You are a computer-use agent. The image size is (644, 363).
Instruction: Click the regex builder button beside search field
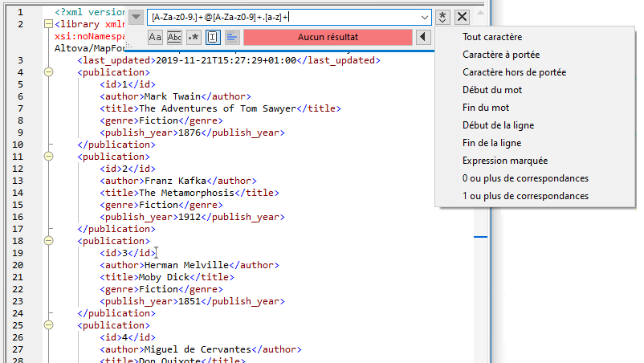(x=443, y=17)
